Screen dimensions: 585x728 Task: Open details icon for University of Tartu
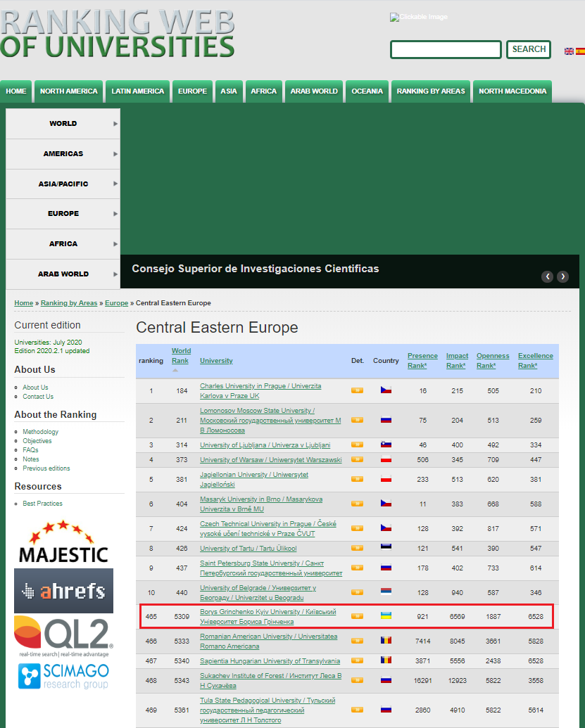click(x=357, y=549)
